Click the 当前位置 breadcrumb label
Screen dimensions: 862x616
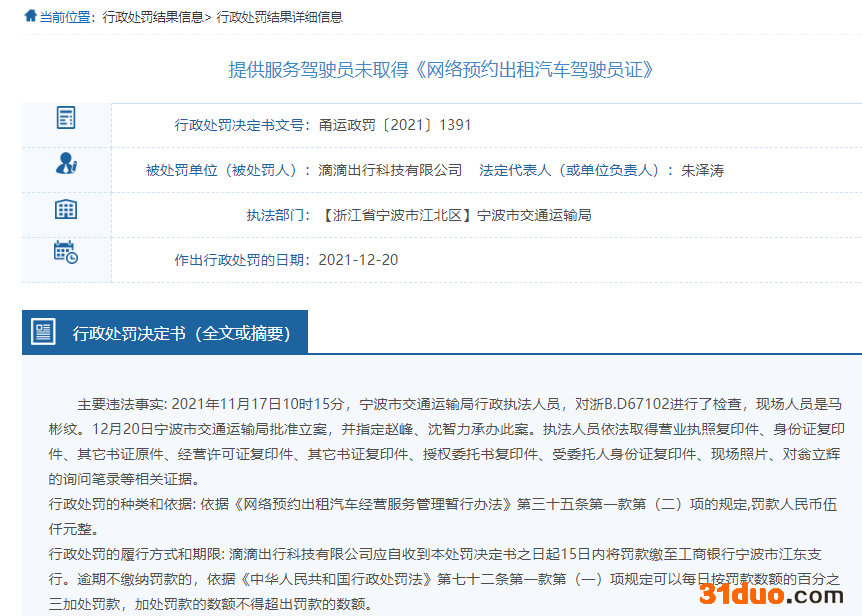pyautogui.click(x=67, y=17)
